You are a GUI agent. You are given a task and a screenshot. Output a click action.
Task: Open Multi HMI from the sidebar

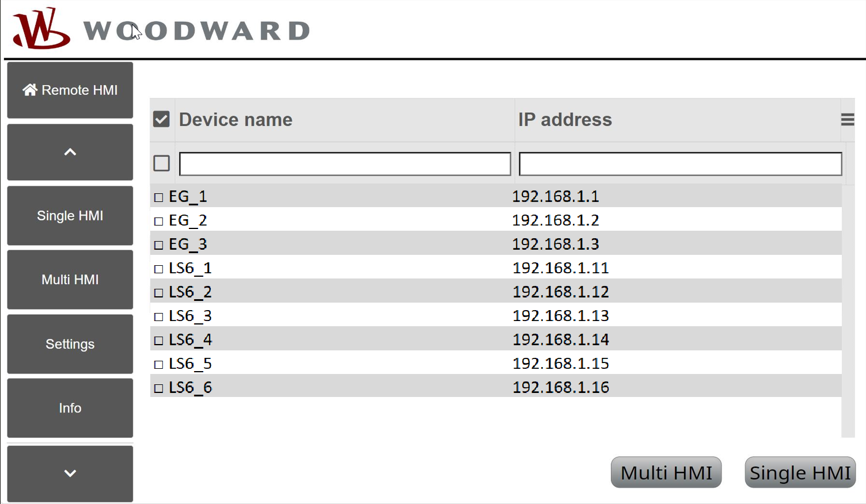70,280
